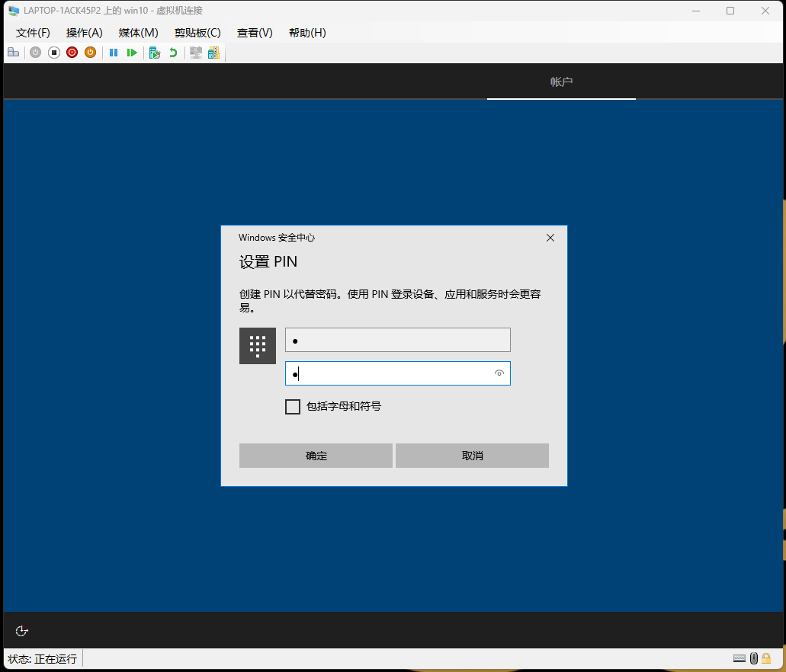
Task: Turn off the VM with the black square icon
Action: click(x=53, y=53)
